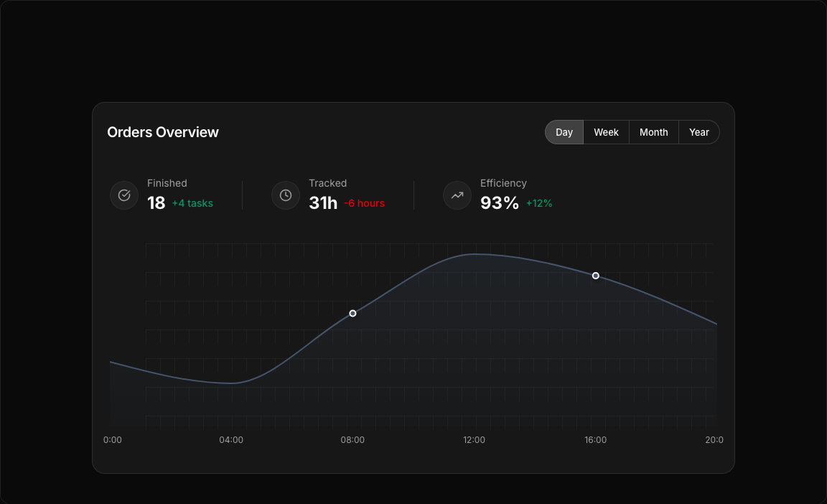
Task: Click the finished count value 18
Action: coord(156,203)
